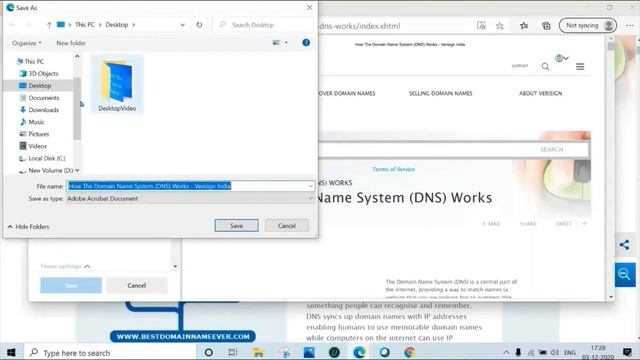Open view options dropdown arrow
The height and width of the screenshot is (360, 640).
click(286, 42)
